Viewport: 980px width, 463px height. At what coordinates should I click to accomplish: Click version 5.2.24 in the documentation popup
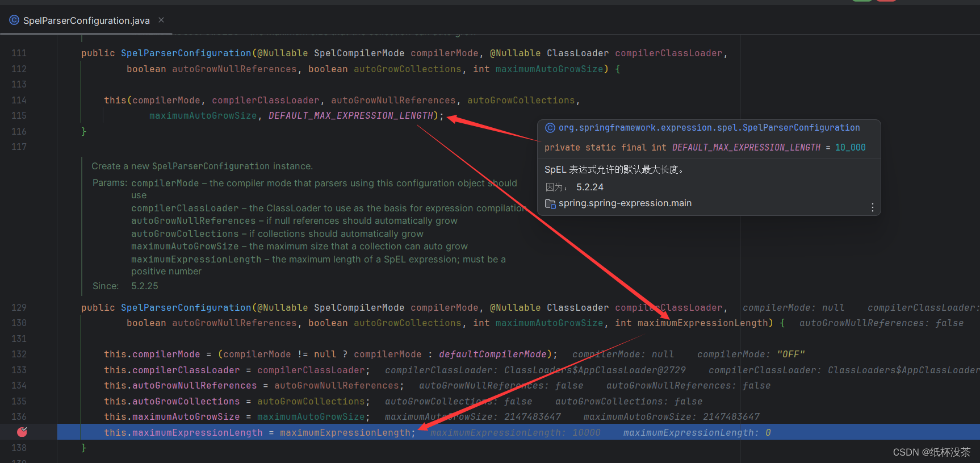click(x=589, y=187)
